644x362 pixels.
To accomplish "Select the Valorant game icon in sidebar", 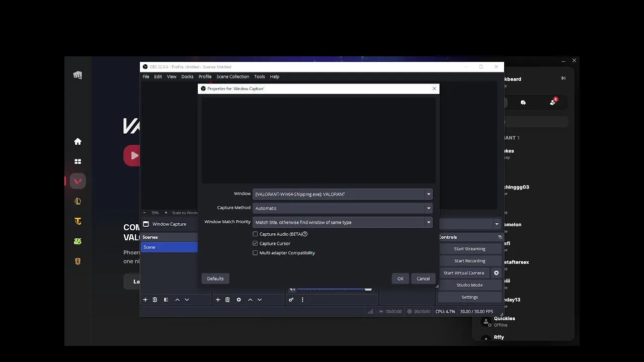I will point(77,181).
